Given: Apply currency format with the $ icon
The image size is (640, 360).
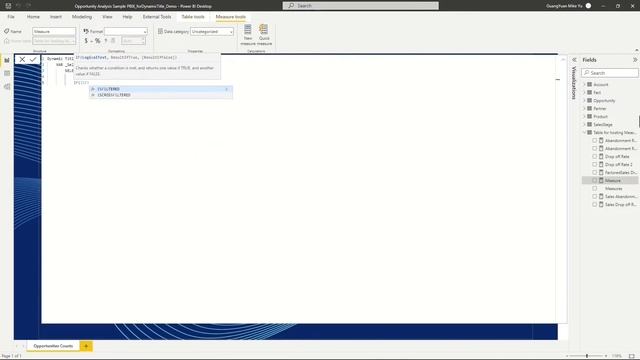Looking at the screenshot, I should point(86,41).
